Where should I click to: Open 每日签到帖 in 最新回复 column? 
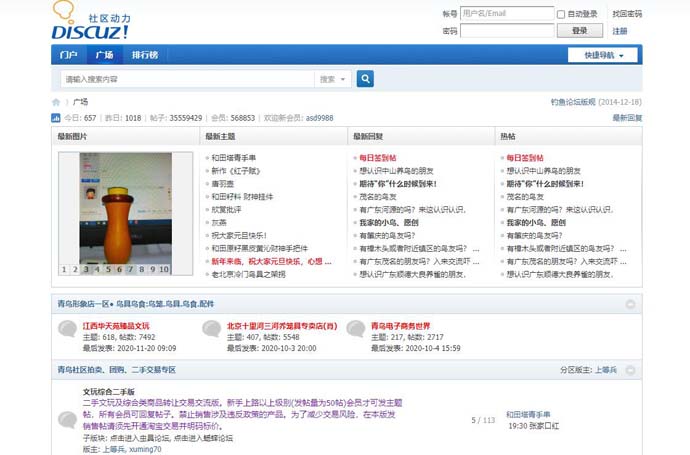click(378, 158)
